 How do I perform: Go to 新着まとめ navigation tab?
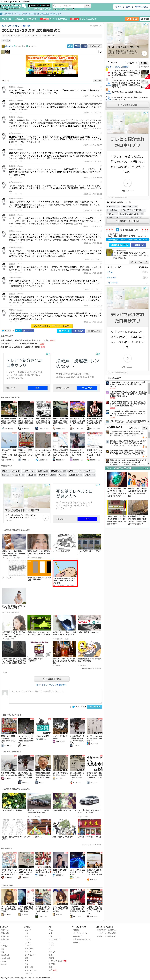tap(32, 19)
